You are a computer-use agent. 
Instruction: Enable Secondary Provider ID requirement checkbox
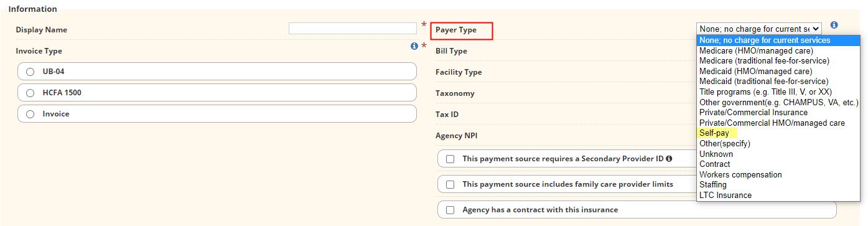[450, 159]
